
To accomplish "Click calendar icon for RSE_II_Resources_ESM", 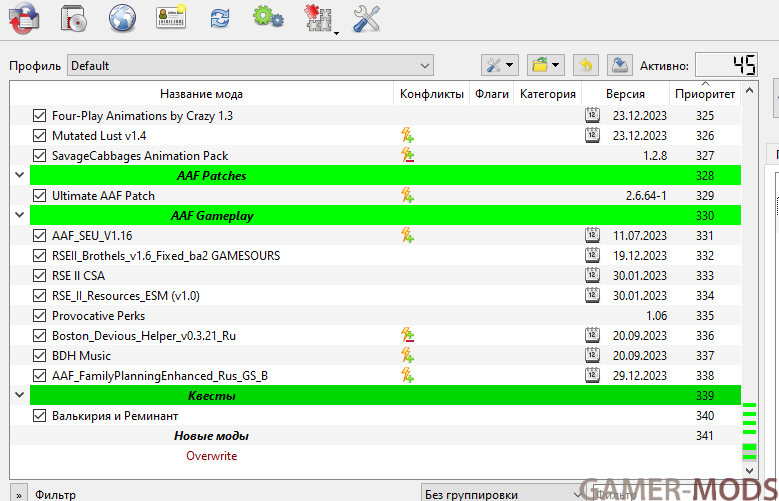I will tap(592, 295).
